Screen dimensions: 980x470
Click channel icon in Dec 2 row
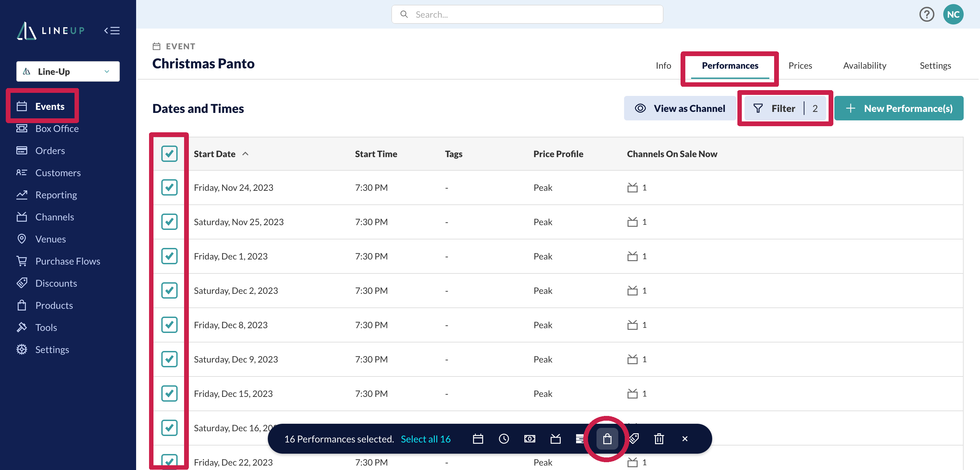coord(632,290)
